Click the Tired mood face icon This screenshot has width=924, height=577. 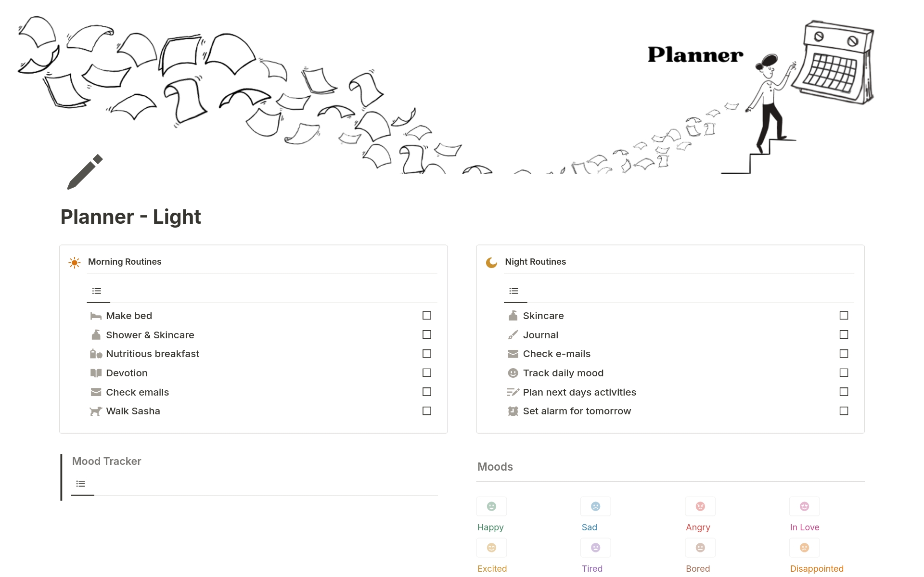point(595,548)
